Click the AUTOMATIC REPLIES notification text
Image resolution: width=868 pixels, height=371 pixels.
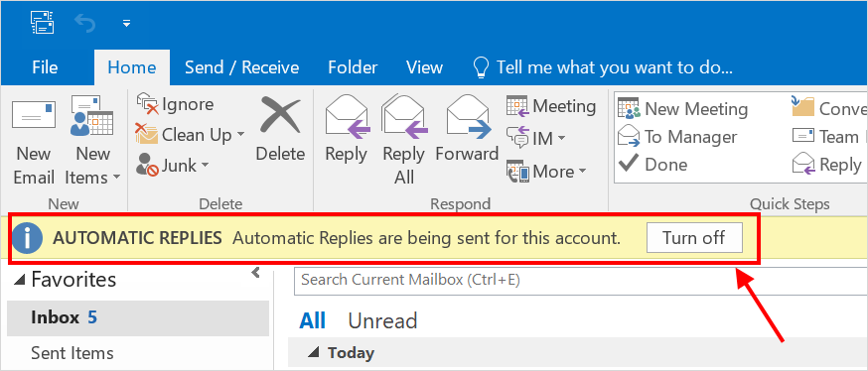137,238
